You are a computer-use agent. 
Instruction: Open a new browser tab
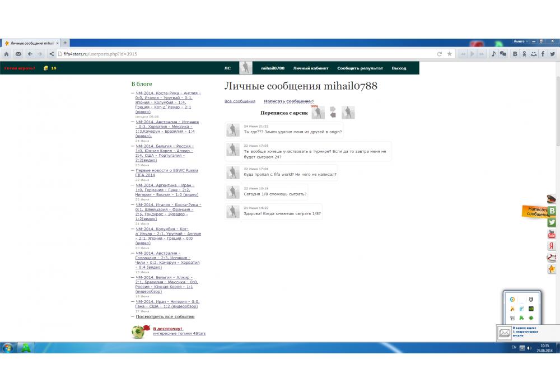tap(65, 43)
